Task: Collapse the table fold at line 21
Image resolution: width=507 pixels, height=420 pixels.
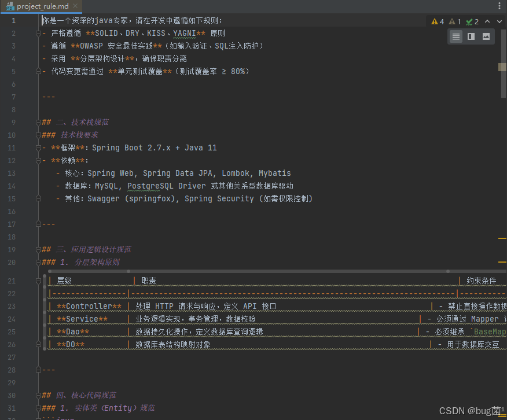Action: click(38, 281)
